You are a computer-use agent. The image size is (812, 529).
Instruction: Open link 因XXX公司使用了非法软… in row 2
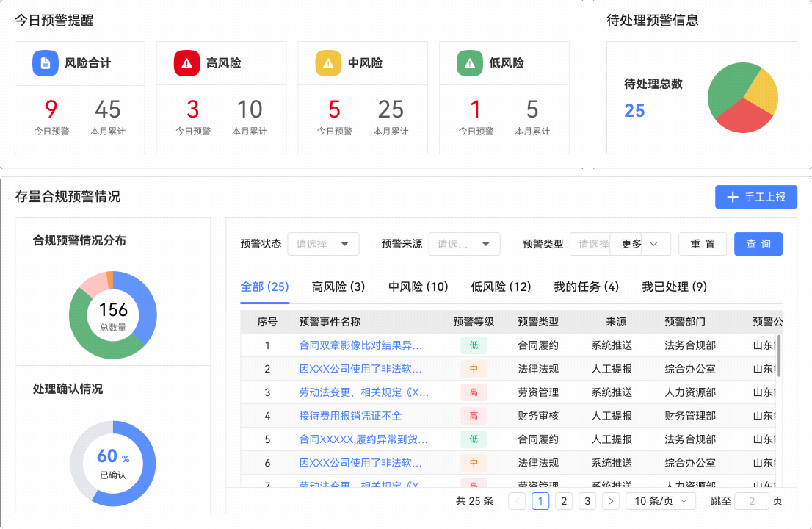[360, 368]
